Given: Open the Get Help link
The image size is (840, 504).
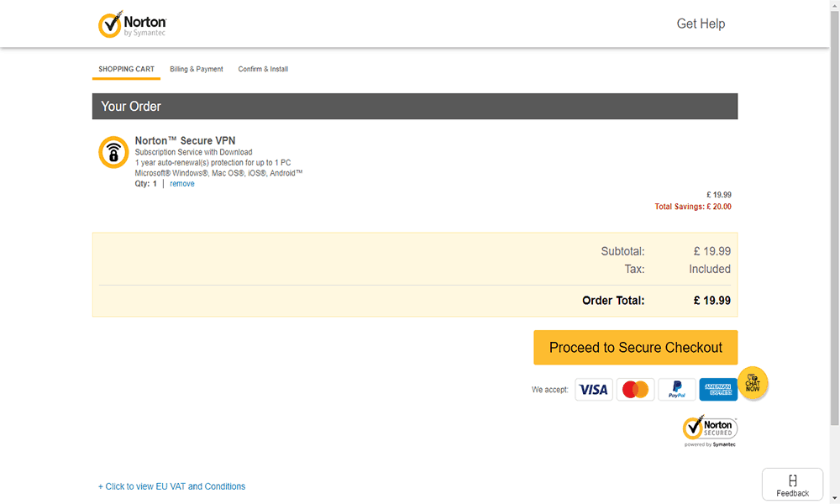Looking at the screenshot, I should tap(701, 24).
